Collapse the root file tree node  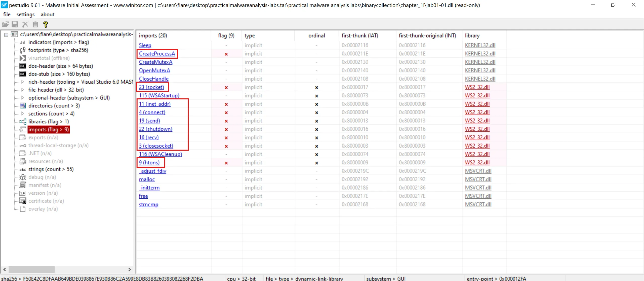6,35
